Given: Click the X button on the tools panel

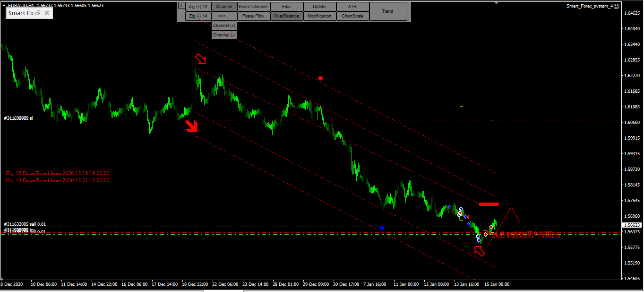Looking at the screenshot, I should (x=181, y=5).
